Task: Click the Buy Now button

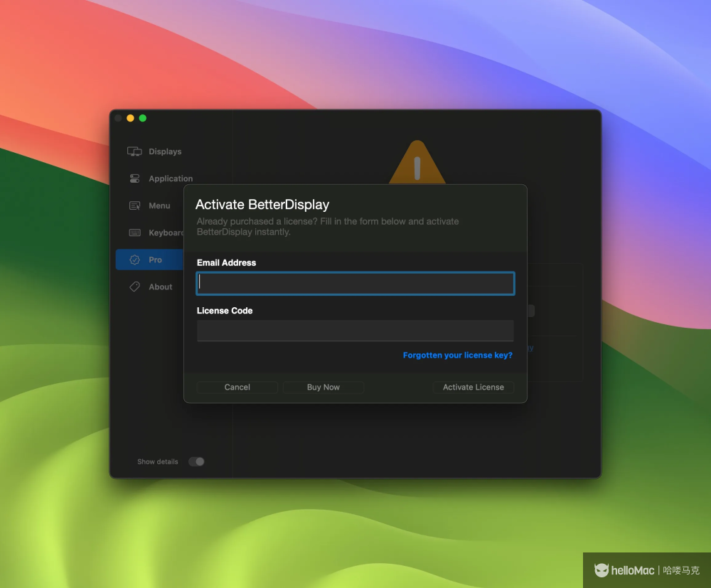Action: [x=324, y=387]
